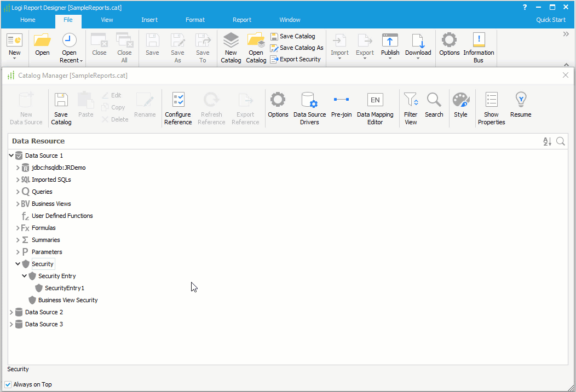Collapse the Security Entry node
Image resolution: width=576 pixels, height=392 pixels.
(24, 276)
